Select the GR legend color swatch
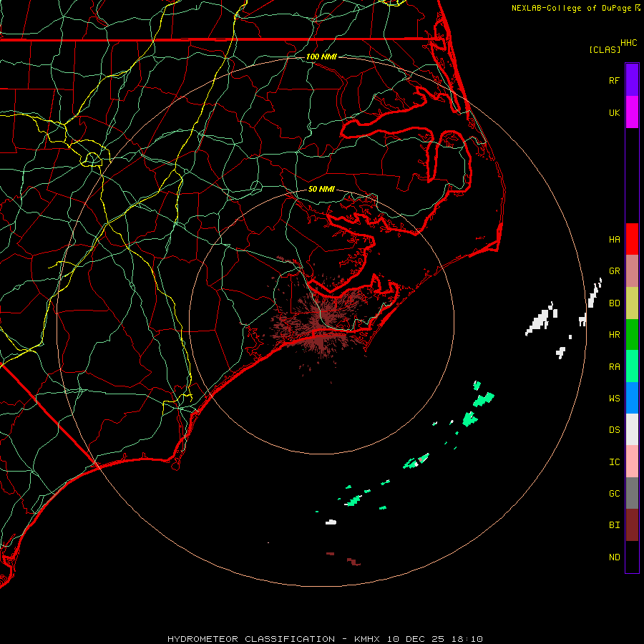The width and height of the screenshot is (644, 644). 632,271
